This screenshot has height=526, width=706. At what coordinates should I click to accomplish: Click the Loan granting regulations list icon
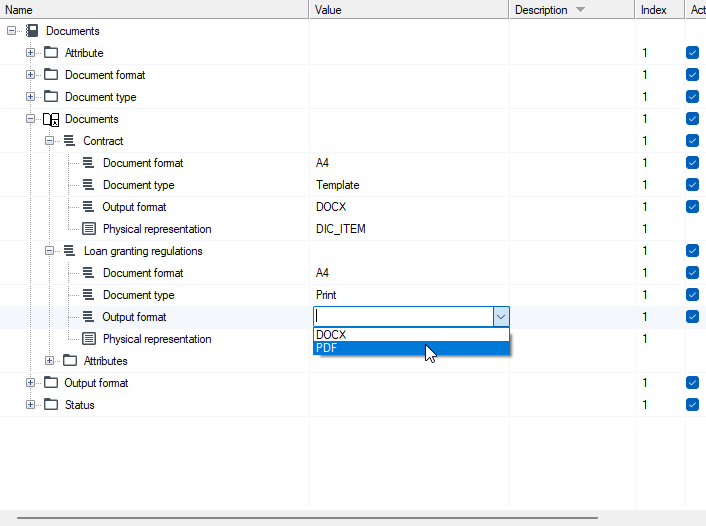coord(69,250)
